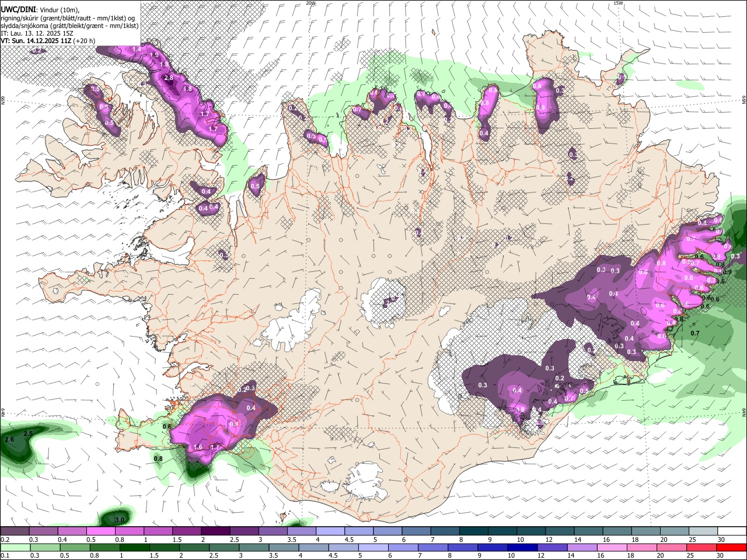Select top-row swatch between 12 and 14
This screenshot has height=560, width=747.
560,531
